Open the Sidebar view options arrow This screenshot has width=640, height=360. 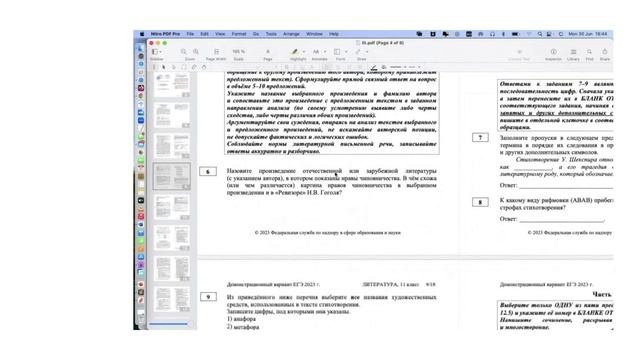pyautogui.click(x=160, y=52)
